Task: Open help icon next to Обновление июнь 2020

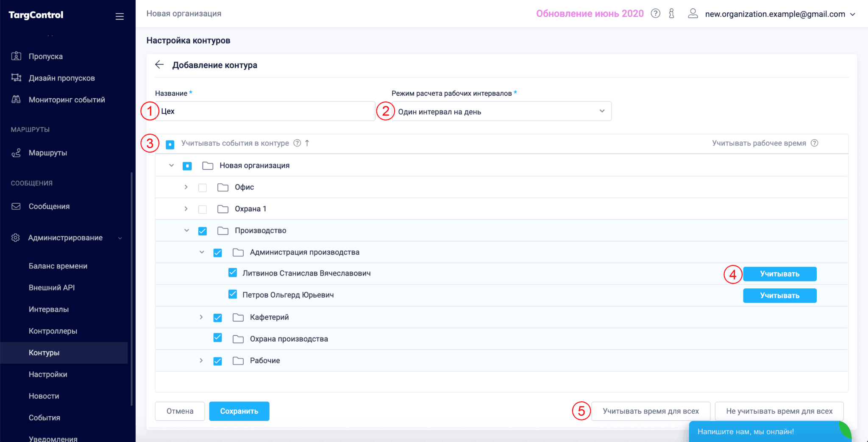Action: 655,14
